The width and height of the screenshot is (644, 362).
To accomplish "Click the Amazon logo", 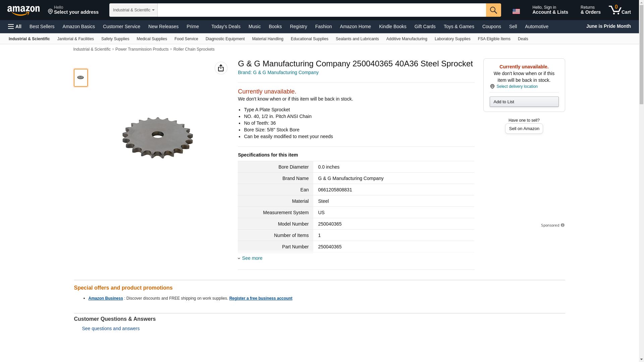I will tap(23, 10).
